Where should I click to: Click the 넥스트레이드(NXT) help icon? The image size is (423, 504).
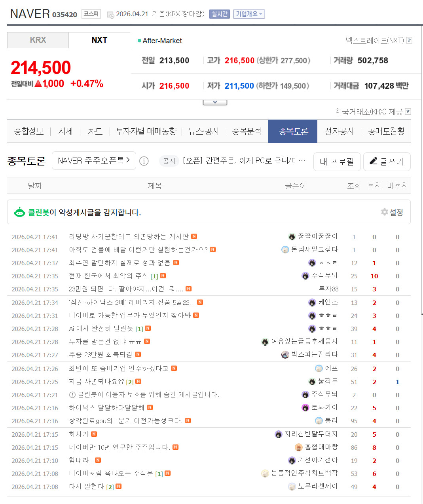409,40
